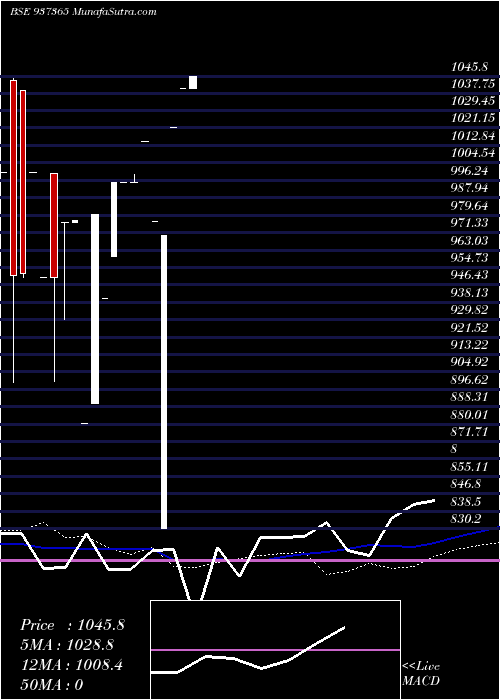Click the 1029.45 price axis label
500x700 pixels.
pos(473,101)
